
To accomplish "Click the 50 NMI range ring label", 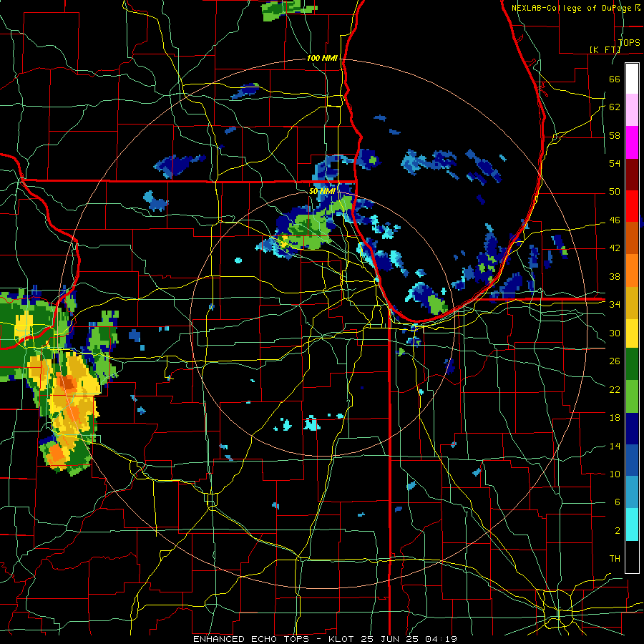I will click(323, 191).
